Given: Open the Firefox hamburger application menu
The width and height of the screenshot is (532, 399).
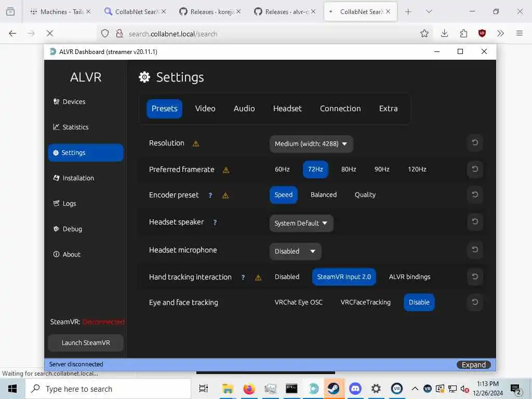Looking at the screenshot, I should (x=519, y=33).
